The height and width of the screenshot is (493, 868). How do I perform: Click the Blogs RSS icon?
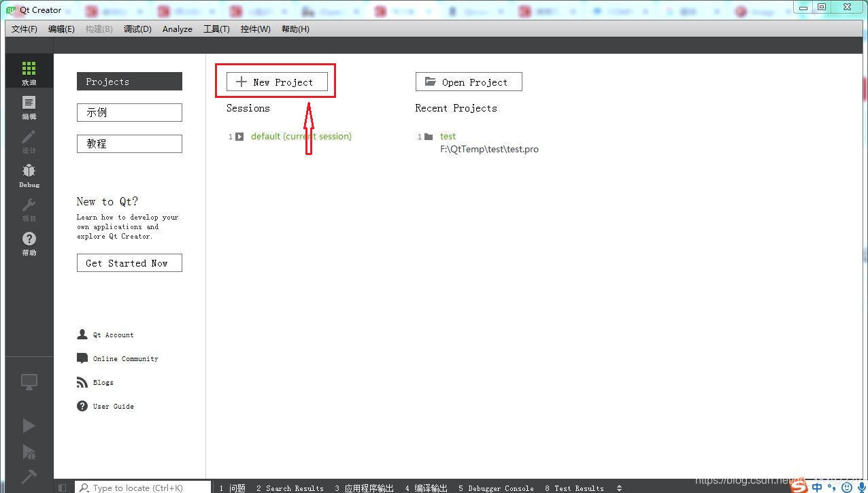pos(82,382)
